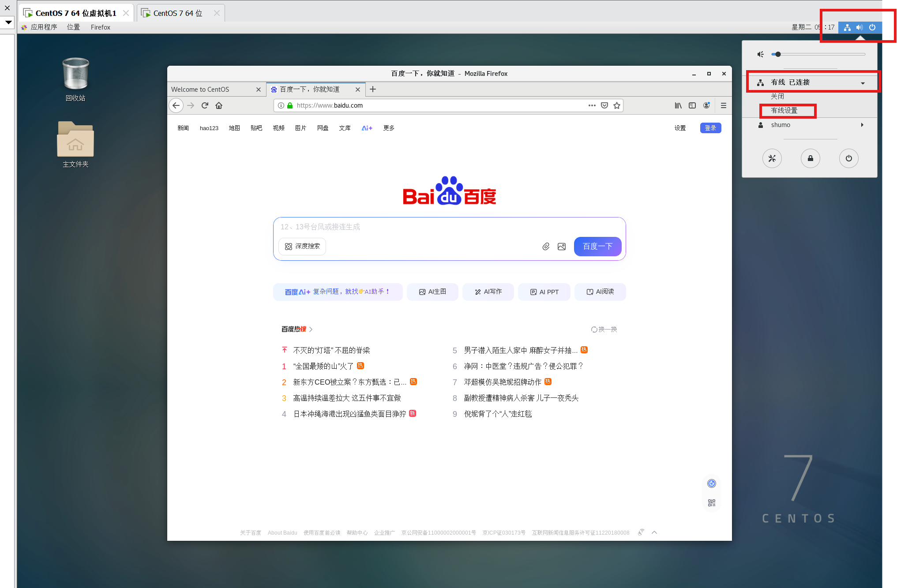897x588 pixels.
Task: Click the clock 星期二 in top bar
Action: tap(813, 27)
